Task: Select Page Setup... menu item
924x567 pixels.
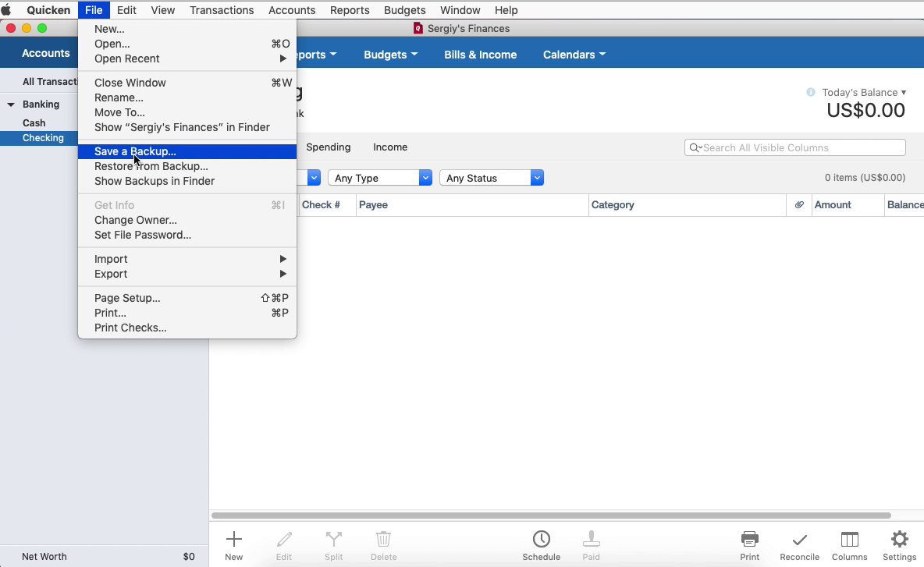Action: pos(187,298)
